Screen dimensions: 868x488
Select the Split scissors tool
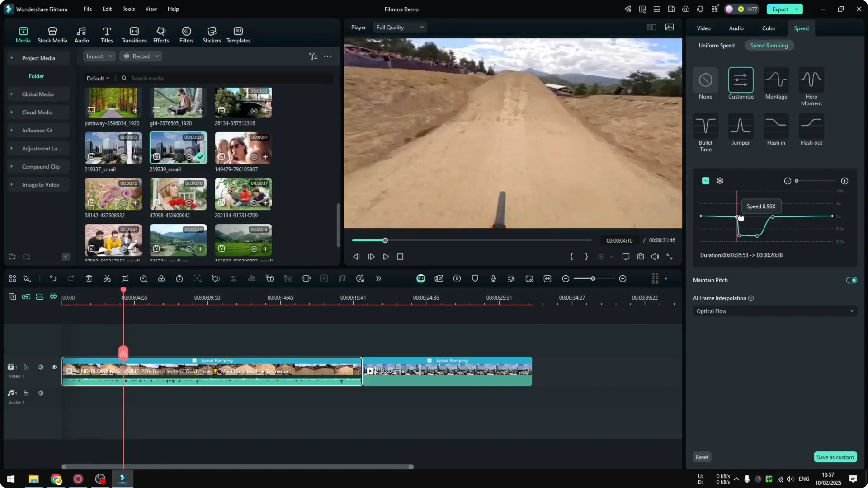click(x=107, y=278)
